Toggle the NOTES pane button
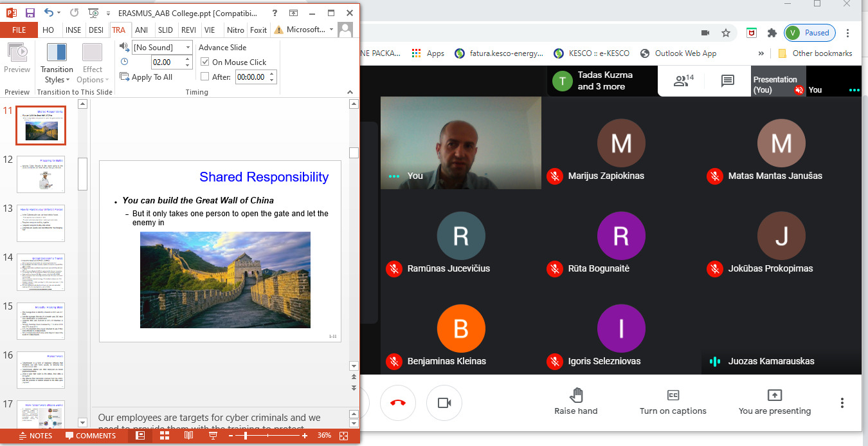 pos(36,436)
